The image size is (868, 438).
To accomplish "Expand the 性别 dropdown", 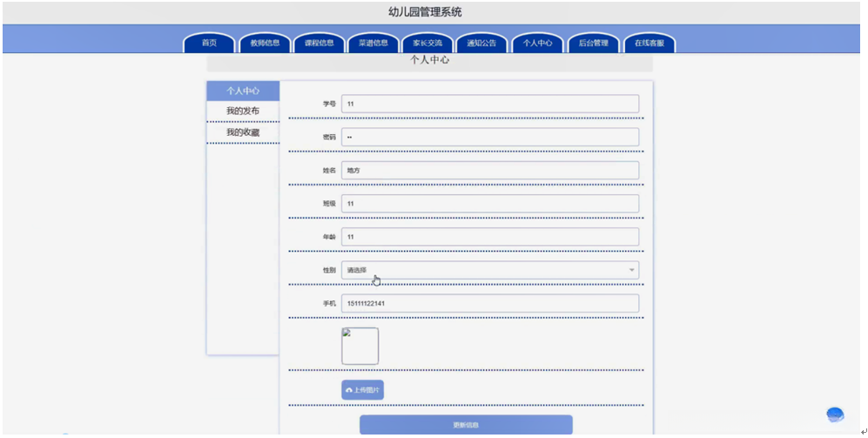I will click(x=490, y=270).
